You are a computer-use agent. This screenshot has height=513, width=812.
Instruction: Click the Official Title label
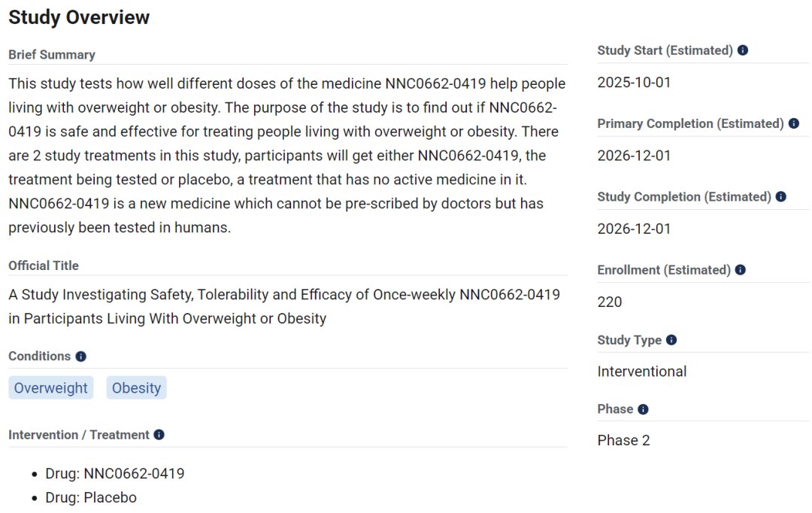point(44,266)
